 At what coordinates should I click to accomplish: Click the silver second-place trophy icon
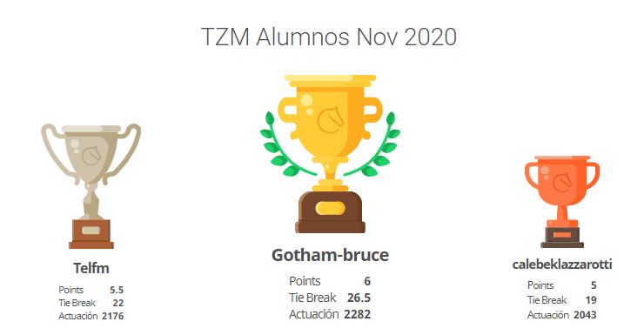(91, 186)
